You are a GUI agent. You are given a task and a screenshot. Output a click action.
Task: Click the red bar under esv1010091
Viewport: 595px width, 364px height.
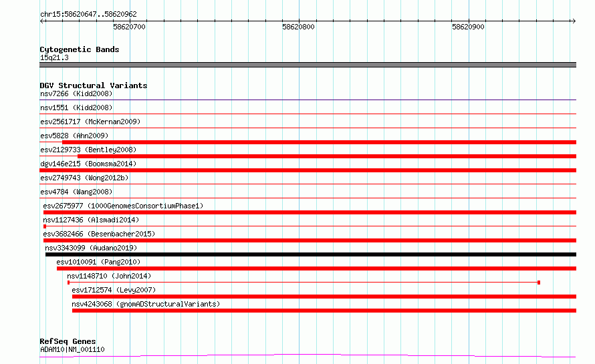[316, 268]
